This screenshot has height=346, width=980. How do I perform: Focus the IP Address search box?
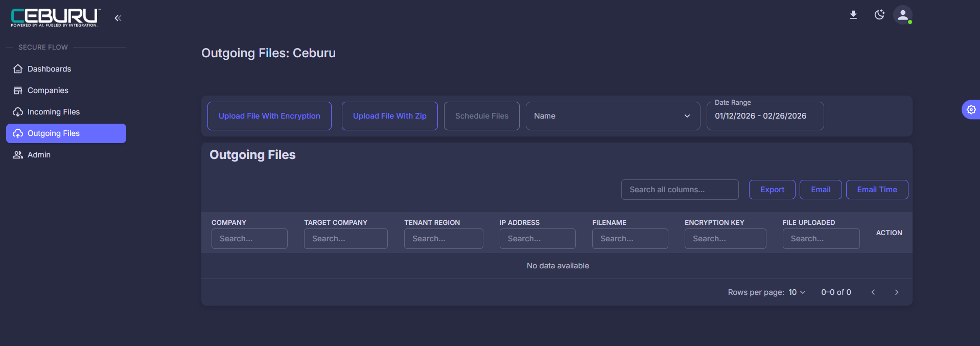click(x=538, y=239)
